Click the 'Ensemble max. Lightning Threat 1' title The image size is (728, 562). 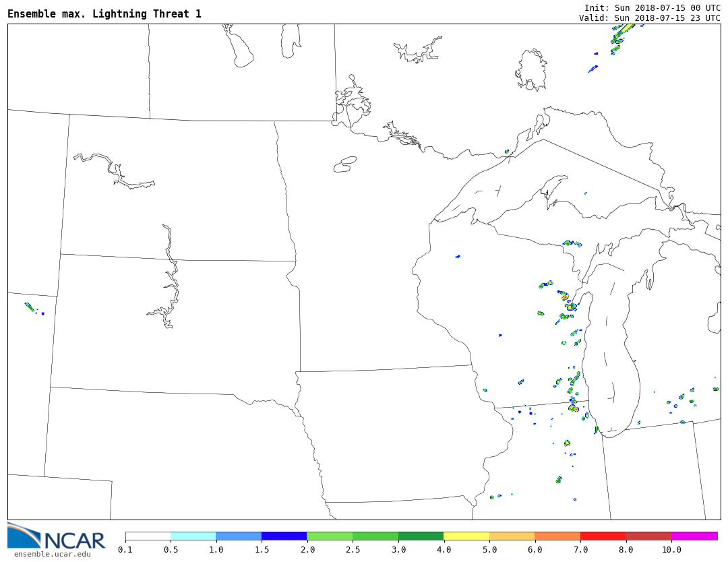[104, 14]
